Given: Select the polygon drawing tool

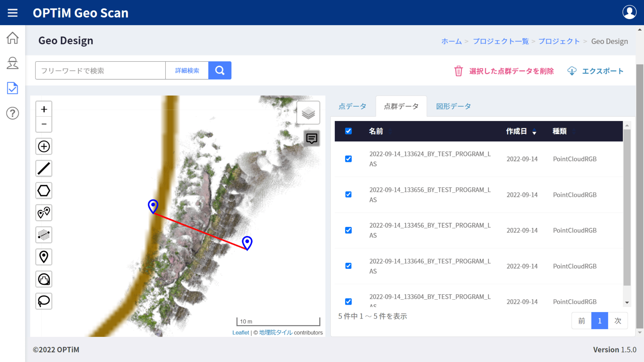Looking at the screenshot, I should click(44, 190).
